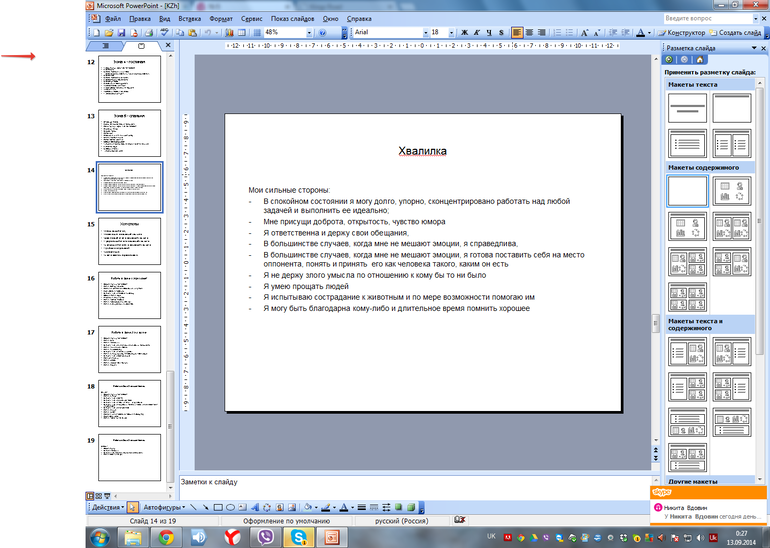
Task: Click the Undo arrow icon
Action: 208,32
